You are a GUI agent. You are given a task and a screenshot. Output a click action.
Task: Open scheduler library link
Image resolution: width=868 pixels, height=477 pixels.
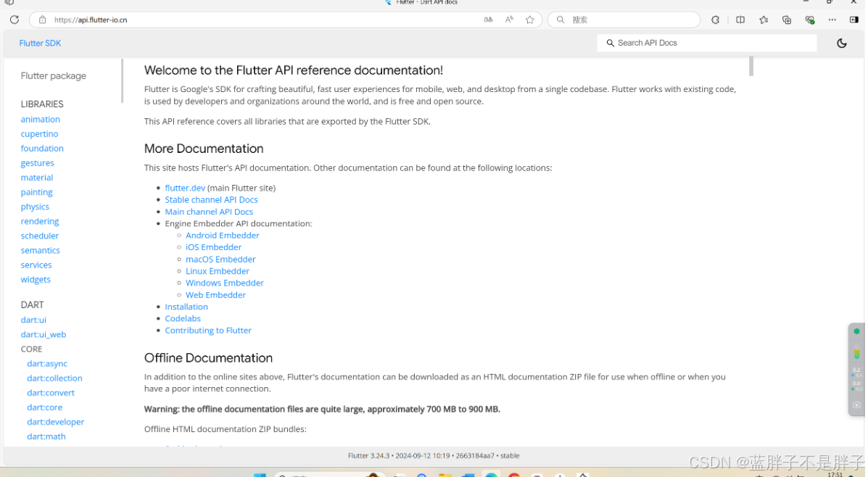pyautogui.click(x=40, y=236)
